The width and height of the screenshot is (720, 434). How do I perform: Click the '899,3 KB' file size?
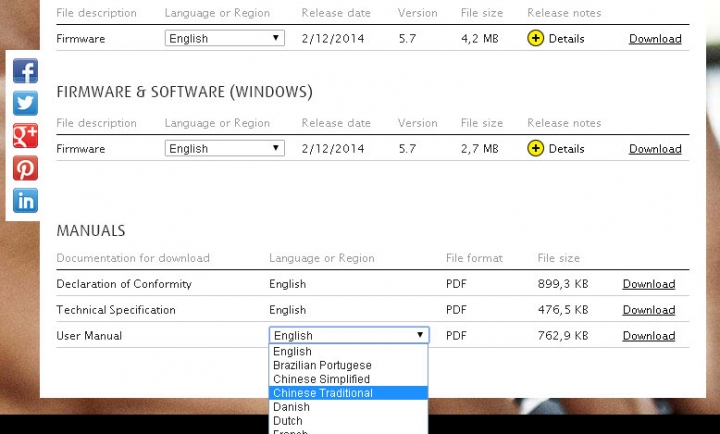coord(562,284)
